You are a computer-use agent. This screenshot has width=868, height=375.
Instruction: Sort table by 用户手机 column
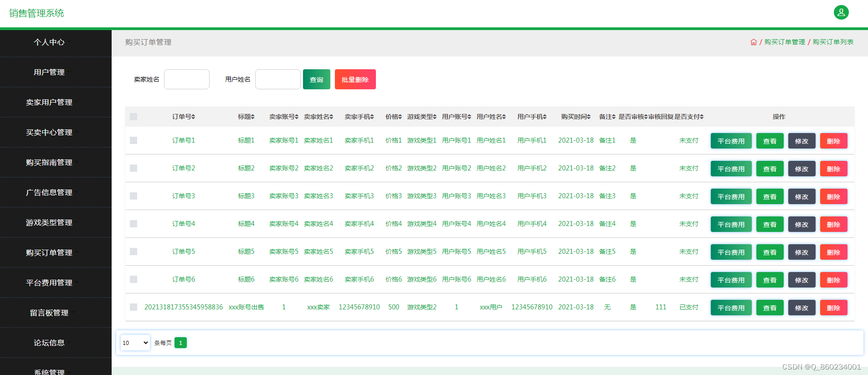[532, 117]
